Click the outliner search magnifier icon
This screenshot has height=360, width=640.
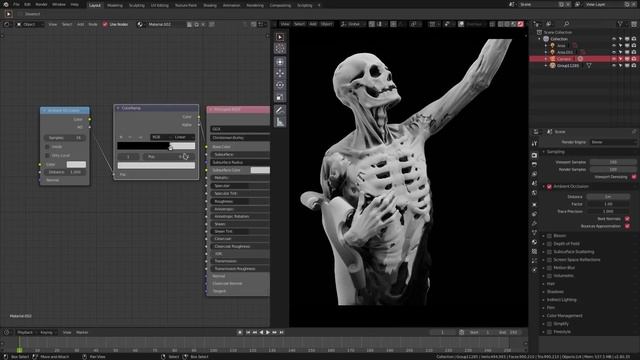(x=567, y=24)
